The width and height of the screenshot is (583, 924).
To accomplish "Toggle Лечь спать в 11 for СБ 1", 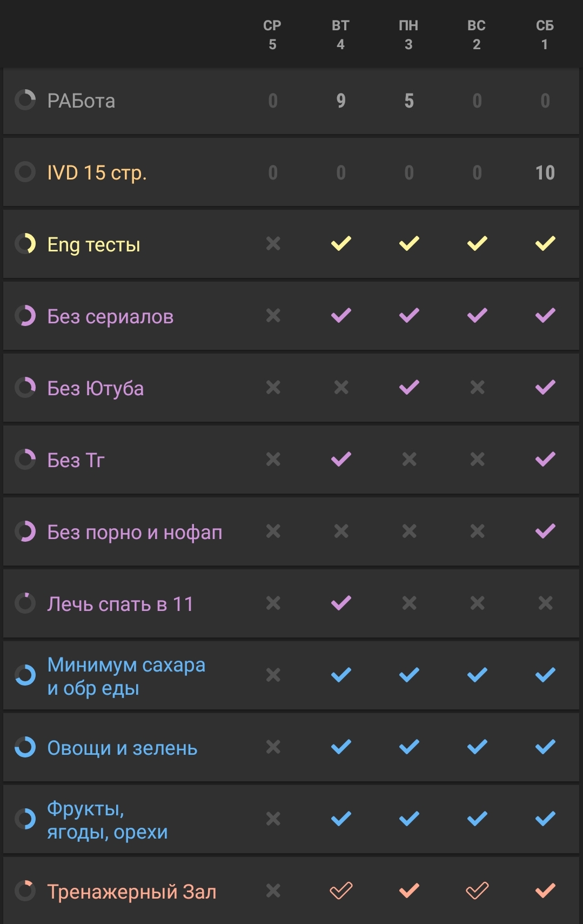I will [x=545, y=603].
